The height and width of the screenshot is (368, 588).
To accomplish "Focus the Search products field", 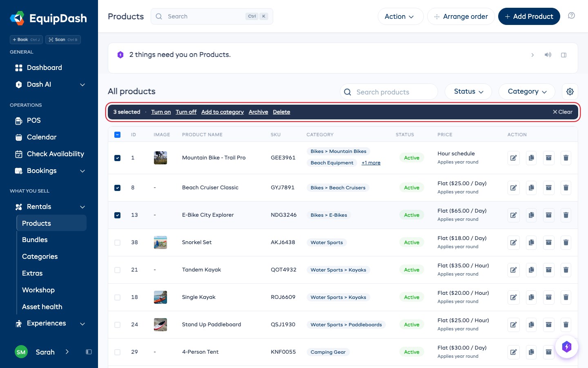I will 389,92.
